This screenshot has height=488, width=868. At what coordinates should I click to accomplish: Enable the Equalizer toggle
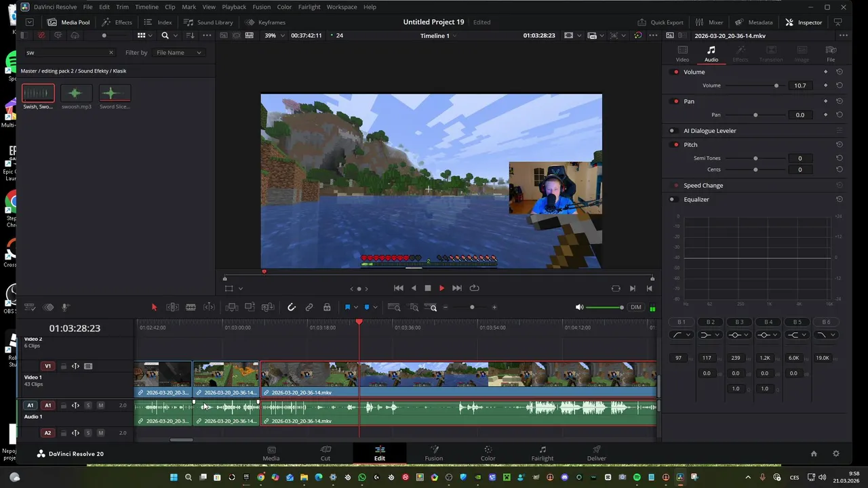pos(673,199)
